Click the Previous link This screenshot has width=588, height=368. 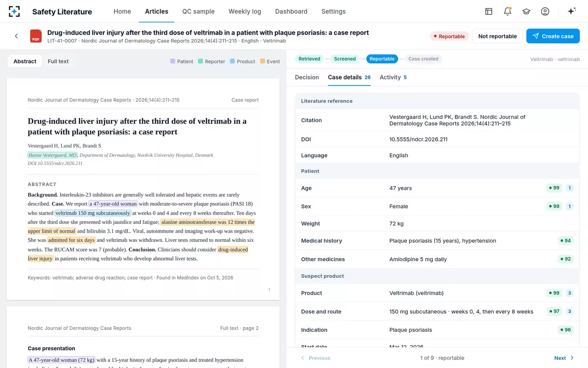[x=319, y=358]
